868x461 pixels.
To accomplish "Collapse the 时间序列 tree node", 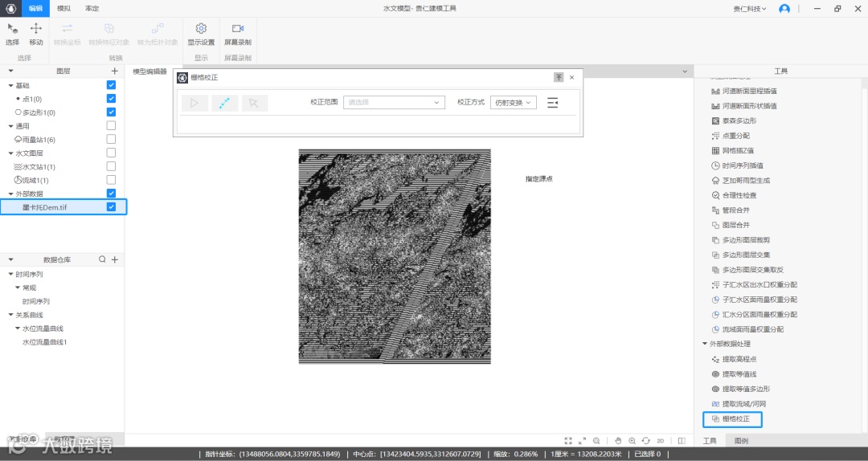I will [x=10, y=275].
